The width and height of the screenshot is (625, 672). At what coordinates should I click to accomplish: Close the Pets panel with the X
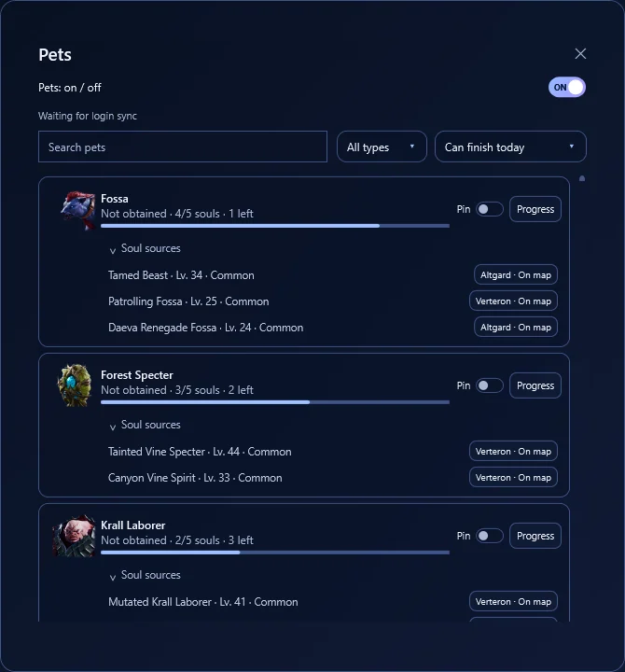pos(580,53)
